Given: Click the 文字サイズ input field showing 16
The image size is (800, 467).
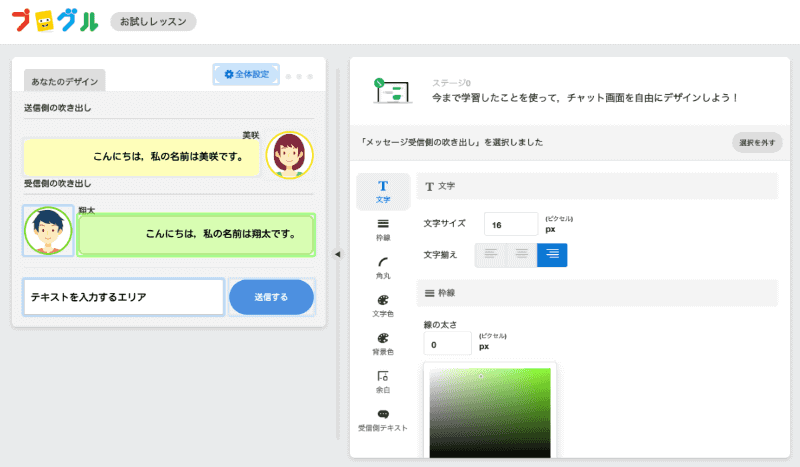Looking at the screenshot, I should pos(511,225).
